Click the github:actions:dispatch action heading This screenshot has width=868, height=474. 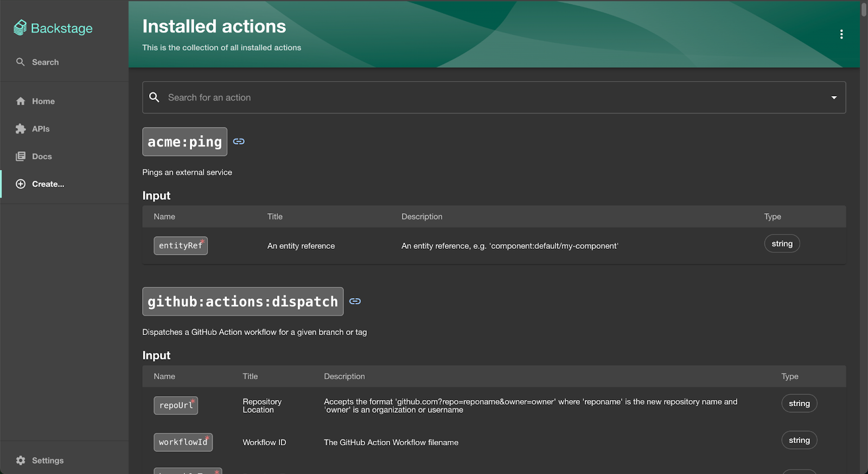(x=243, y=301)
